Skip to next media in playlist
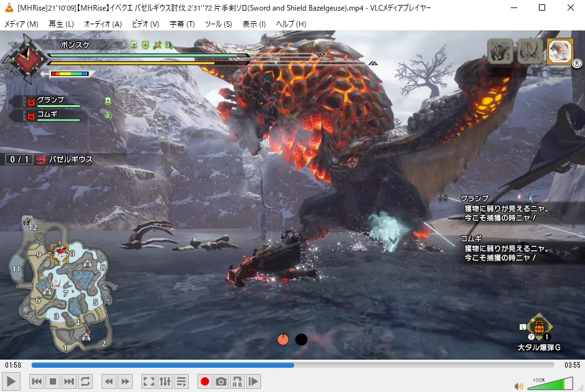 [x=69, y=381]
